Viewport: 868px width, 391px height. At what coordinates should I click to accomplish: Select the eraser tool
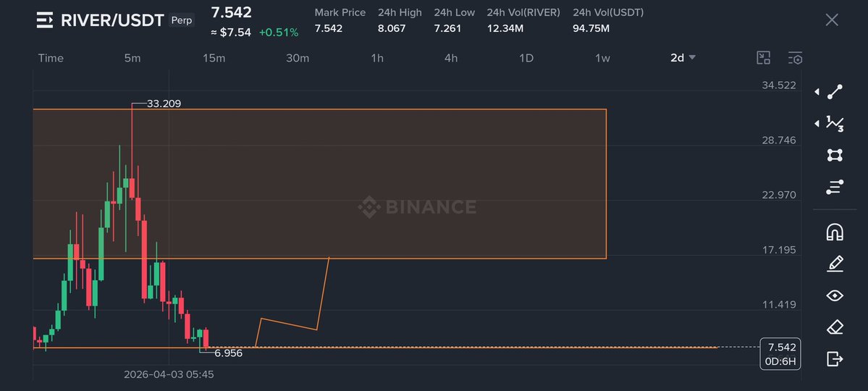(835, 327)
